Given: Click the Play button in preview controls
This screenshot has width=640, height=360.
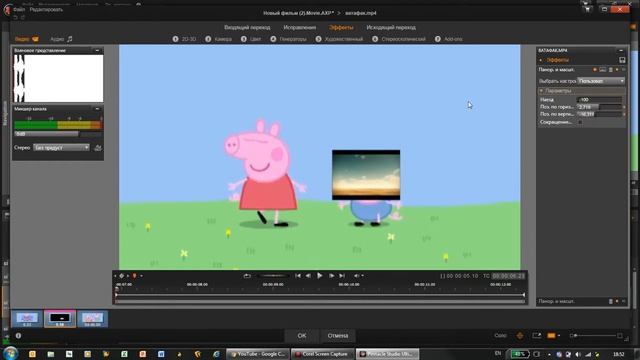Looking at the screenshot, I should click(x=320, y=276).
